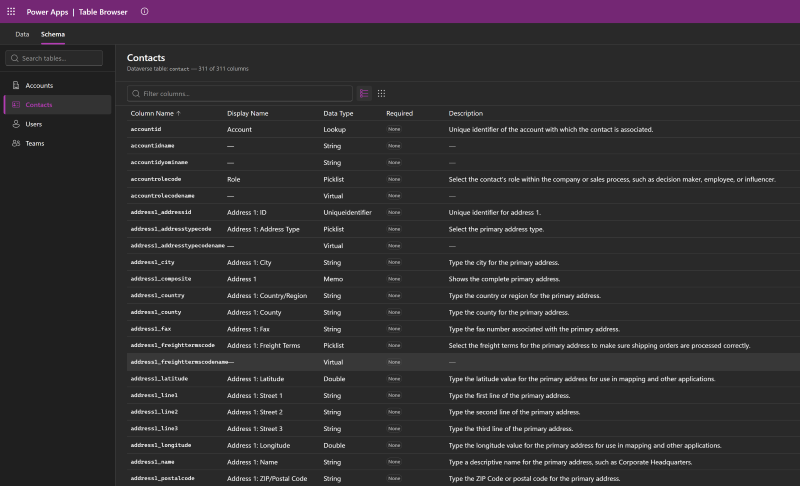Click the magnifier in Filter columns box
The image size is (800, 486).
click(x=136, y=93)
